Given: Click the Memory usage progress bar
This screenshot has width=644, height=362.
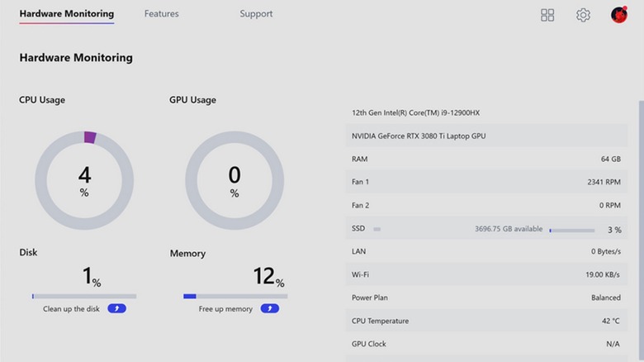Looking at the screenshot, I should click(235, 296).
